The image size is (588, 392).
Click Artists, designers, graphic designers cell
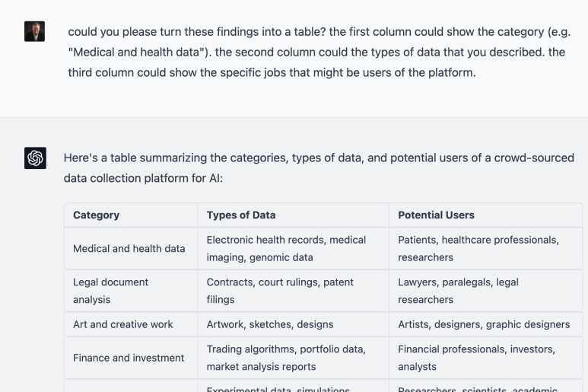pos(485,324)
